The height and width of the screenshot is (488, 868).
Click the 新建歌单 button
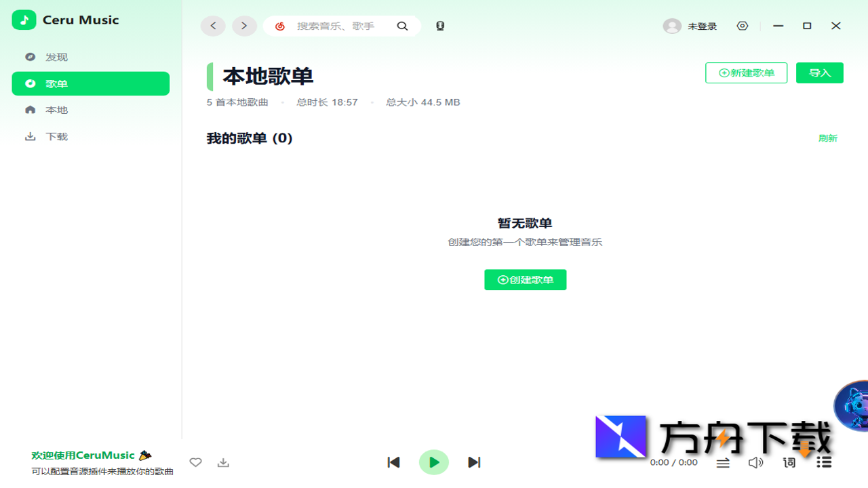(x=746, y=73)
